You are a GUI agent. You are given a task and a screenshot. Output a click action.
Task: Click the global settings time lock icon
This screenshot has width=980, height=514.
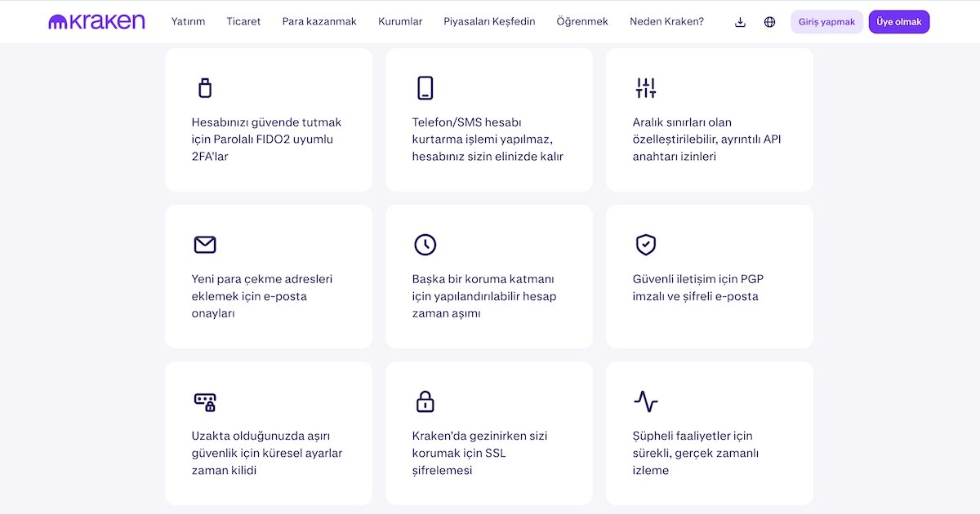(x=204, y=401)
